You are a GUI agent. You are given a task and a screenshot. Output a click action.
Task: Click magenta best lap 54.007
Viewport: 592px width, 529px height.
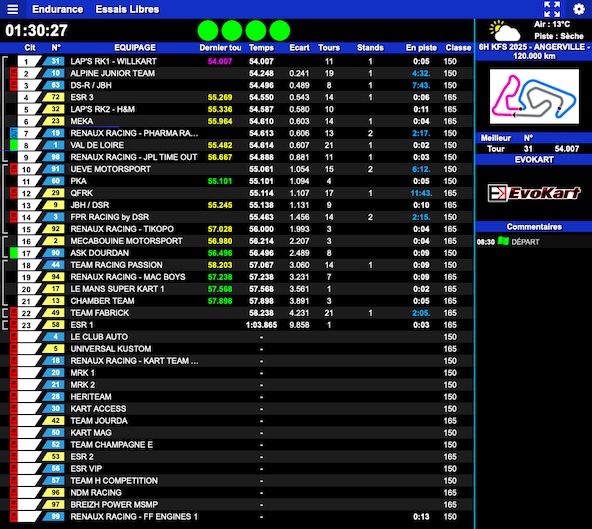click(220, 61)
